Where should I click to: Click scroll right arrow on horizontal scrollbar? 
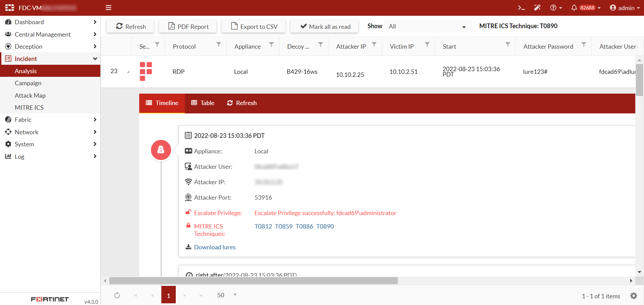tap(631, 281)
